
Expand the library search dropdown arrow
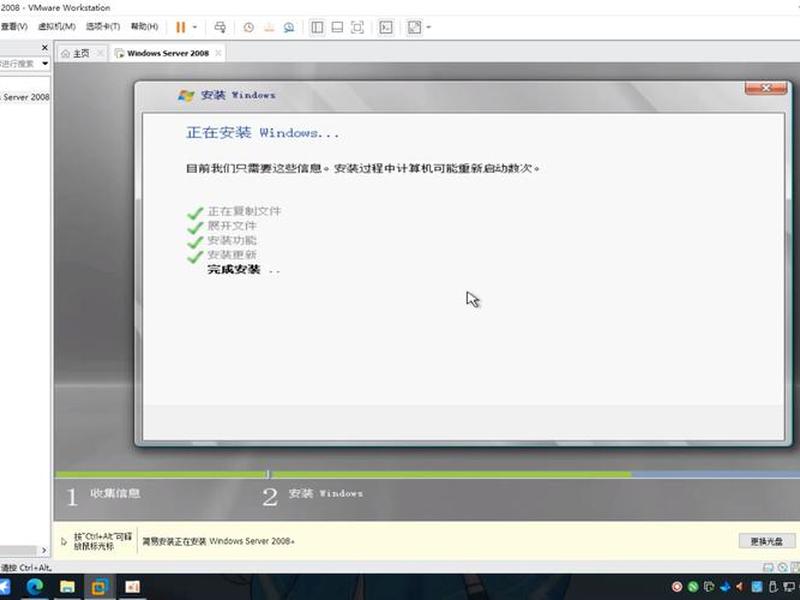click(45, 64)
